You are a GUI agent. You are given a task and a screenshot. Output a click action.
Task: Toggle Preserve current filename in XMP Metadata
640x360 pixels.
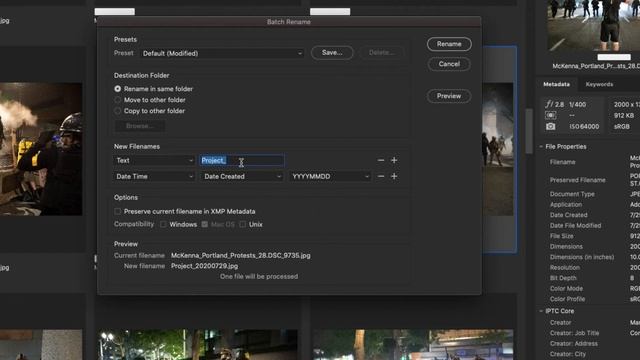click(118, 211)
